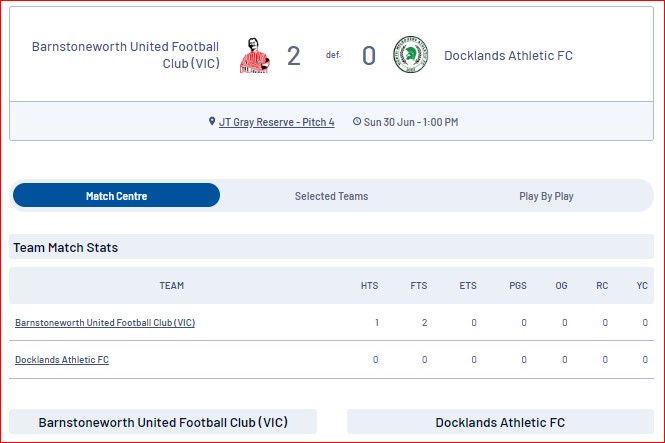This screenshot has height=443, width=665.
Task: Click the RC column header
Action: click(x=602, y=286)
